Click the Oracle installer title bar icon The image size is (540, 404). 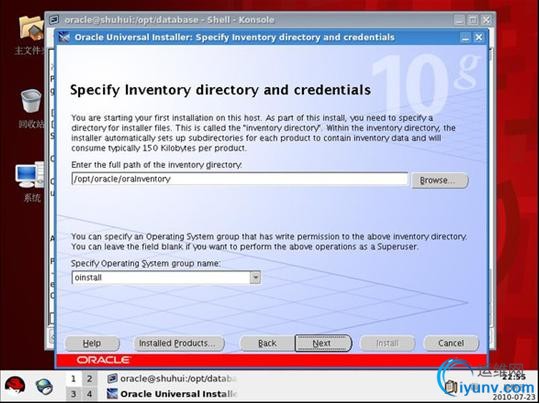64,37
